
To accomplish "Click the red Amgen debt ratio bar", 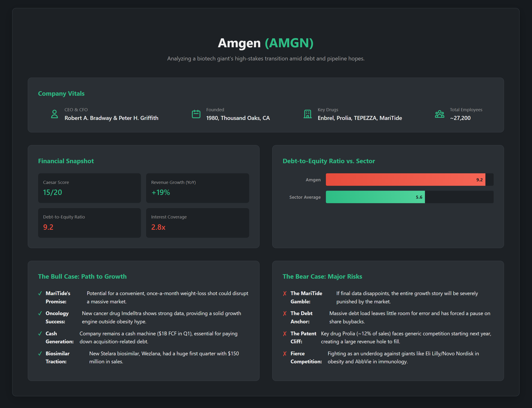I will click(x=405, y=179).
